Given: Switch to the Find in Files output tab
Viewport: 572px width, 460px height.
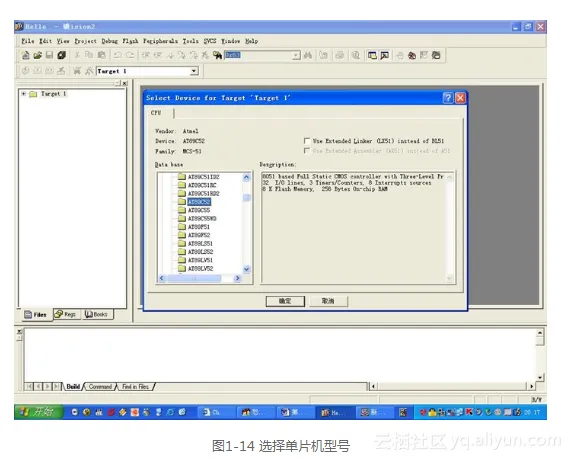Looking at the screenshot, I should (135, 387).
